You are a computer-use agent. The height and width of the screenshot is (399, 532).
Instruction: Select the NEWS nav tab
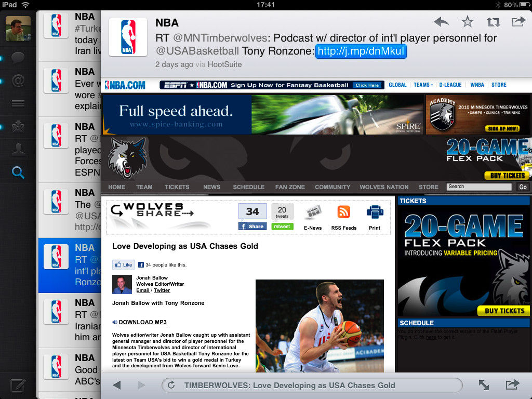pyautogui.click(x=212, y=187)
